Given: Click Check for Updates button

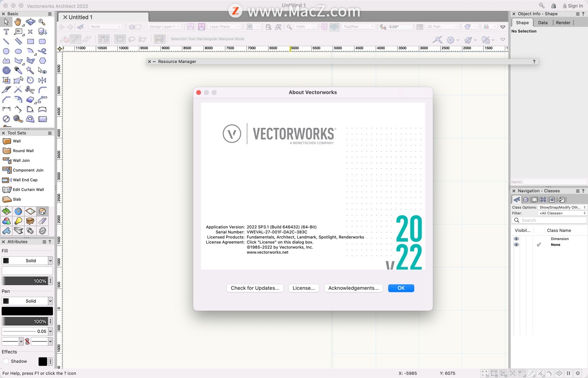Looking at the screenshot, I should 255,288.
